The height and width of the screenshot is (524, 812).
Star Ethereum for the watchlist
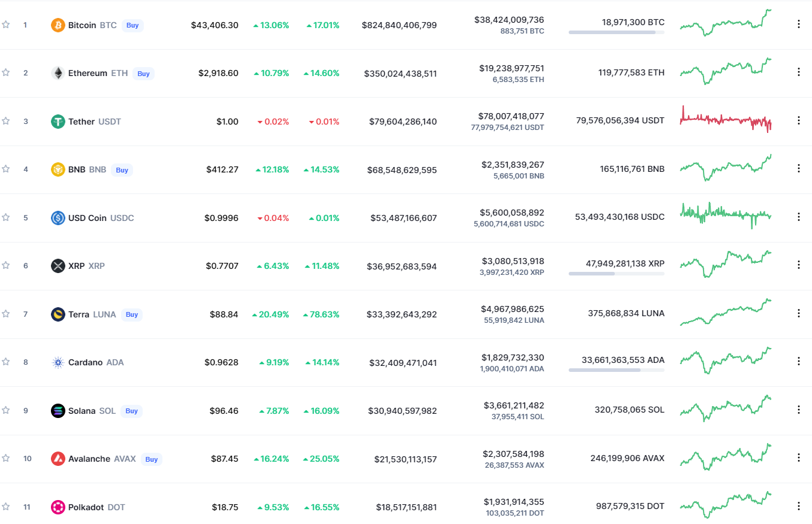click(x=6, y=72)
